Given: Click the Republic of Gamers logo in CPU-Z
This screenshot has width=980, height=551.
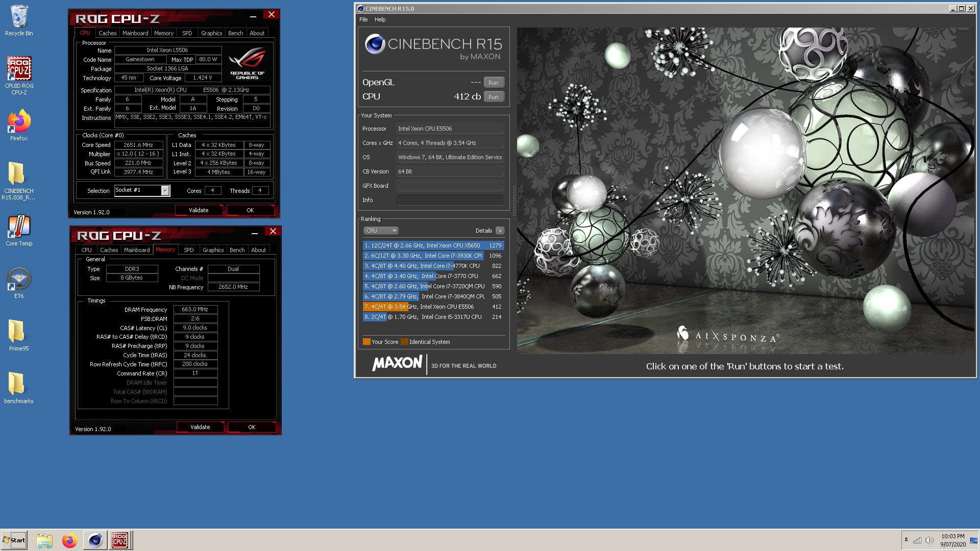Looking at the screenshot, I should pyautogui.click(x=247, y=63).
